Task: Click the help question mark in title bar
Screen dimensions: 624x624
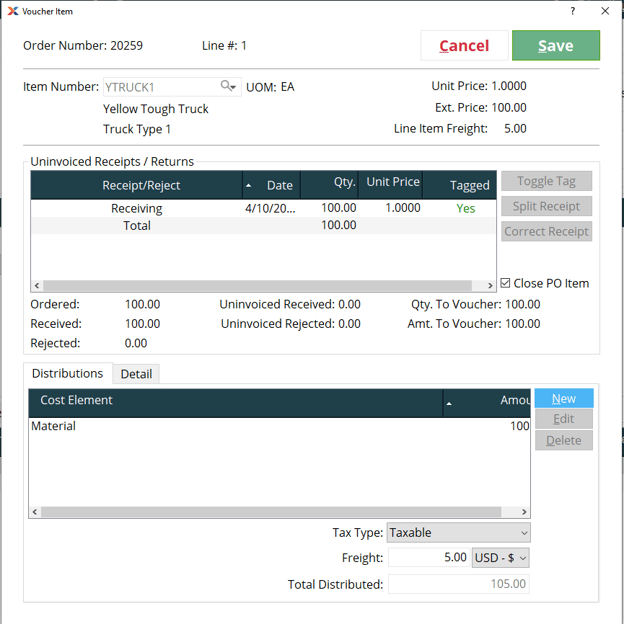Action: 573,11
